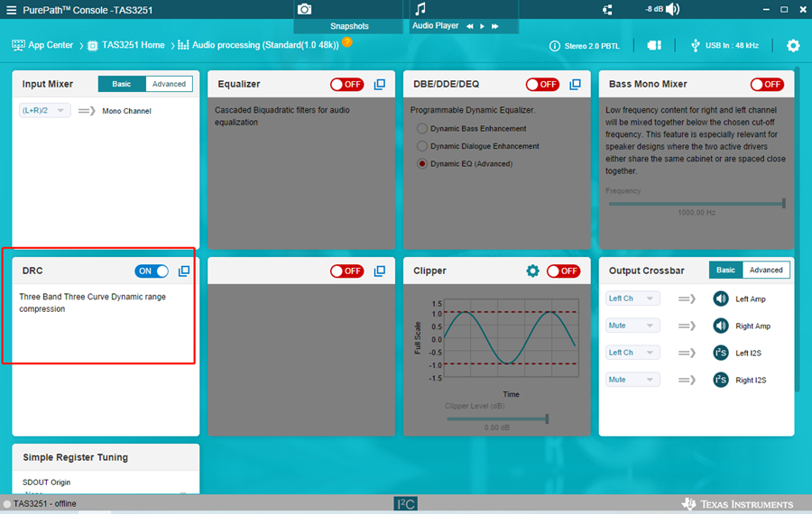Click the USB In 48 kHz icon
Screen dimensions: 812x514
(696, 46)
